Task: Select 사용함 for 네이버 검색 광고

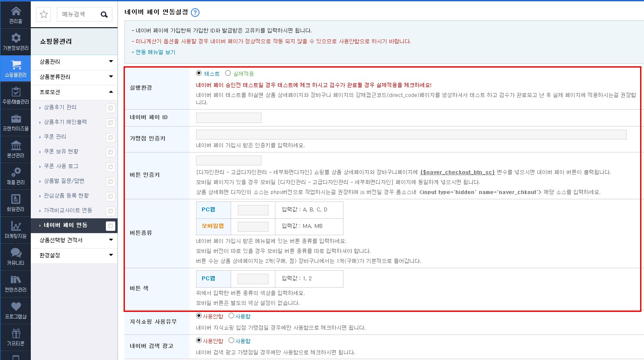Action: [231, 341]
